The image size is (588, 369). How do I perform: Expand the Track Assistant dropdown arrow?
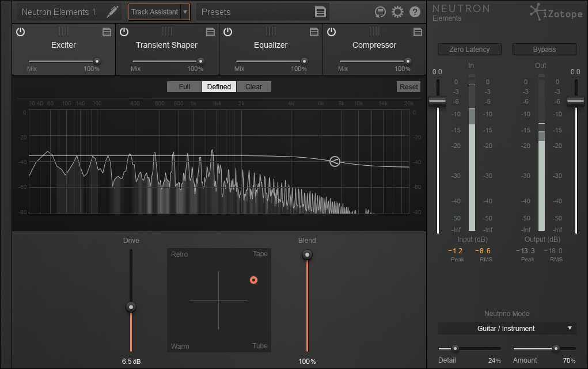click(185, 12)
